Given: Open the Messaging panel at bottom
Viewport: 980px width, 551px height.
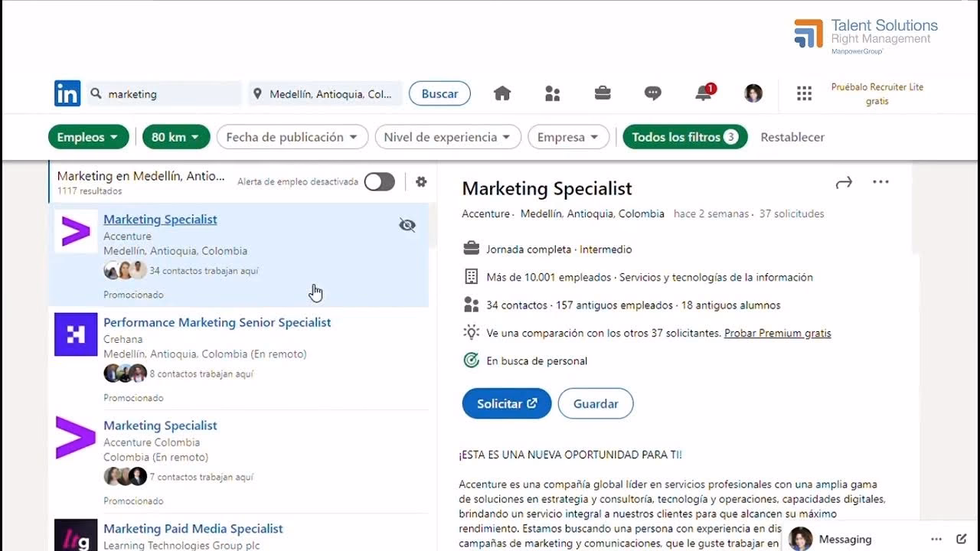Looking at the screenshot, I should (844, 539).
